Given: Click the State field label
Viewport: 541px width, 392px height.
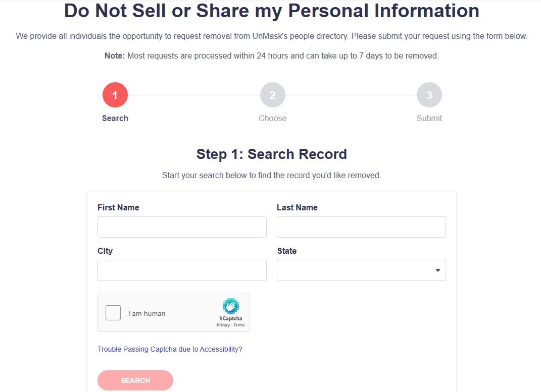Looking at the screenshot, I should [x=287, y=251].
